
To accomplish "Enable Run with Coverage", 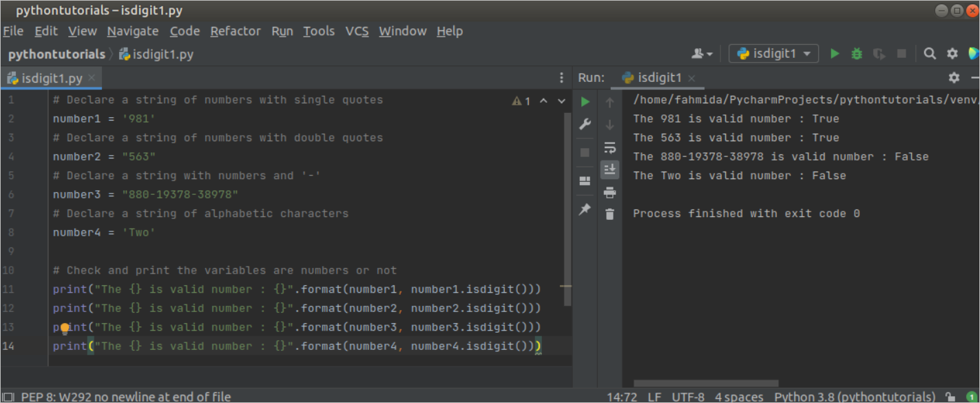I will pos(879,53).
